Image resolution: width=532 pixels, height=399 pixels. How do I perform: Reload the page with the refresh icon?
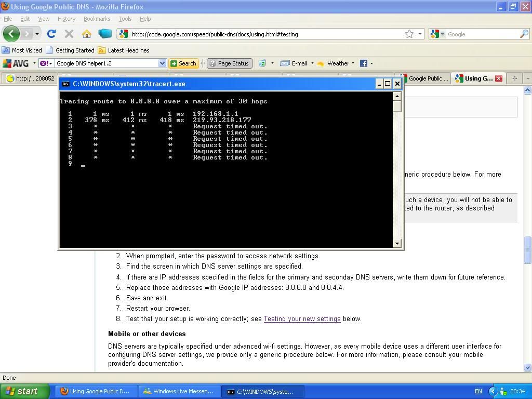click(x=51, y=34)
